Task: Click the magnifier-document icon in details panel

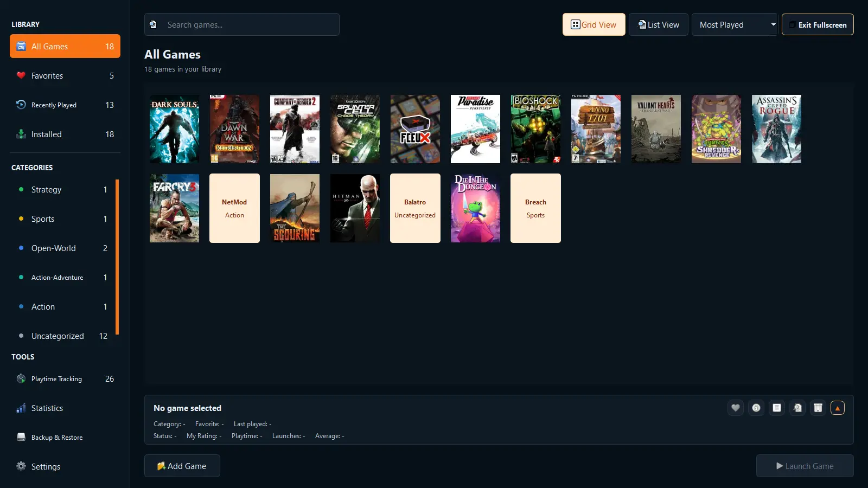Action: coord(797,408)
